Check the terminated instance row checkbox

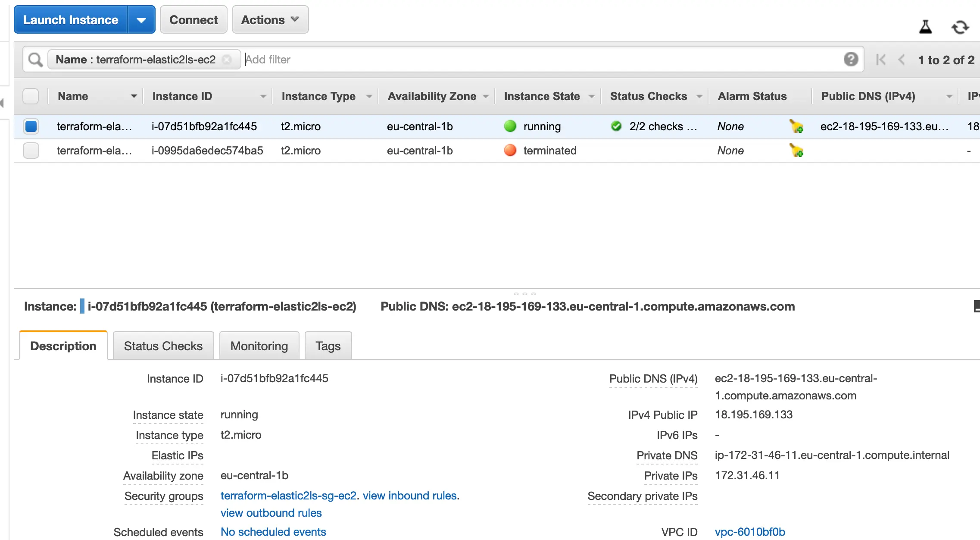pyautogui.click(x=31, y=151)
